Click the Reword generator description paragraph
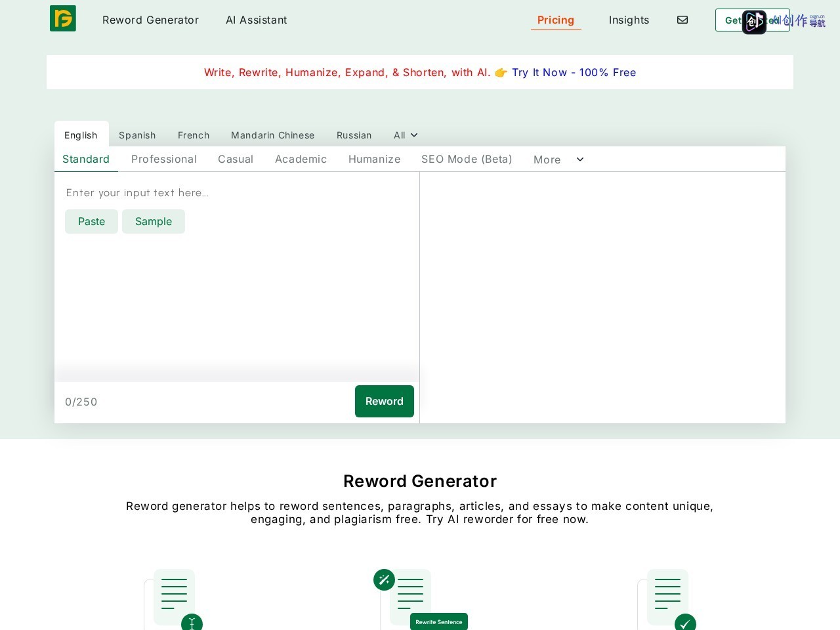 pos(420,513)
